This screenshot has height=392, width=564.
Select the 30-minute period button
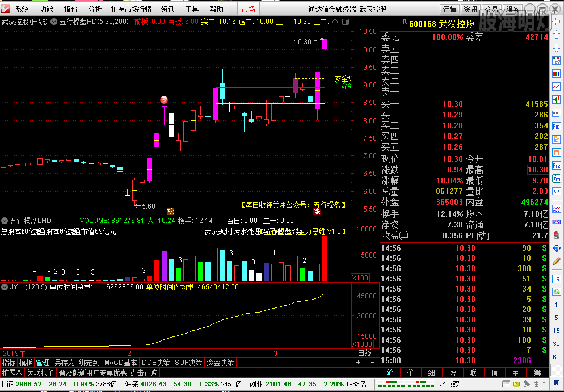[x=557, y=344]
